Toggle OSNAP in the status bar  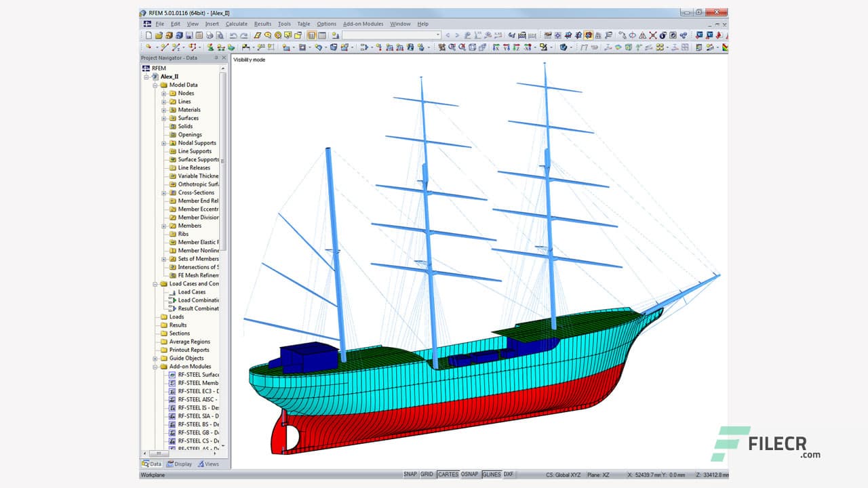[469, 474]
